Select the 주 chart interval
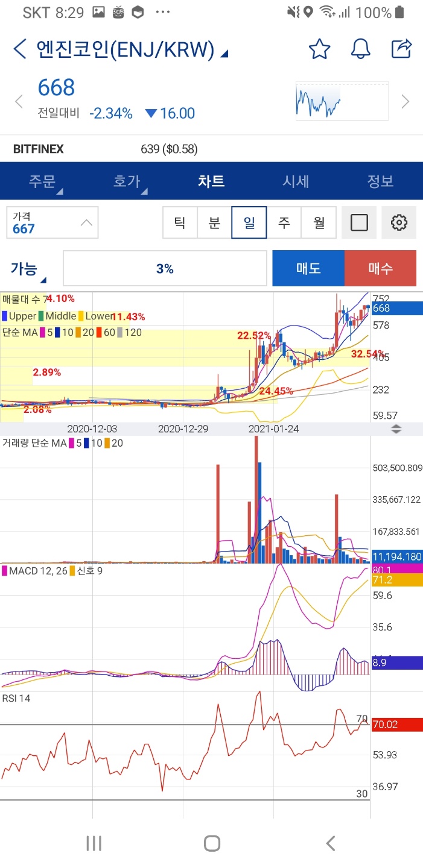 tap(284, 222)
